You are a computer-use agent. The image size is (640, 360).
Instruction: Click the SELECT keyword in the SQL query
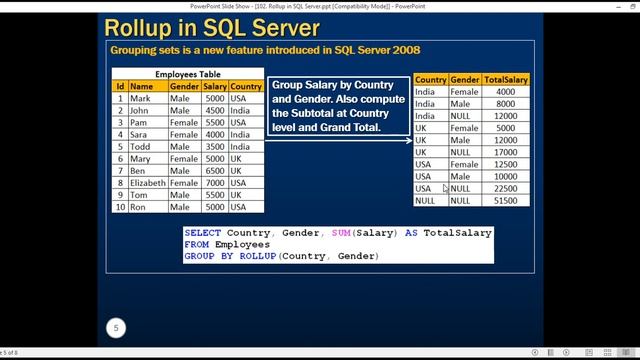pos(202,233)
